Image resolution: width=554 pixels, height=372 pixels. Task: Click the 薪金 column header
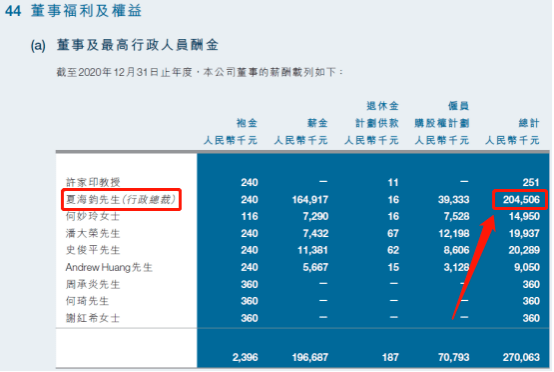(x=317, y=123)
